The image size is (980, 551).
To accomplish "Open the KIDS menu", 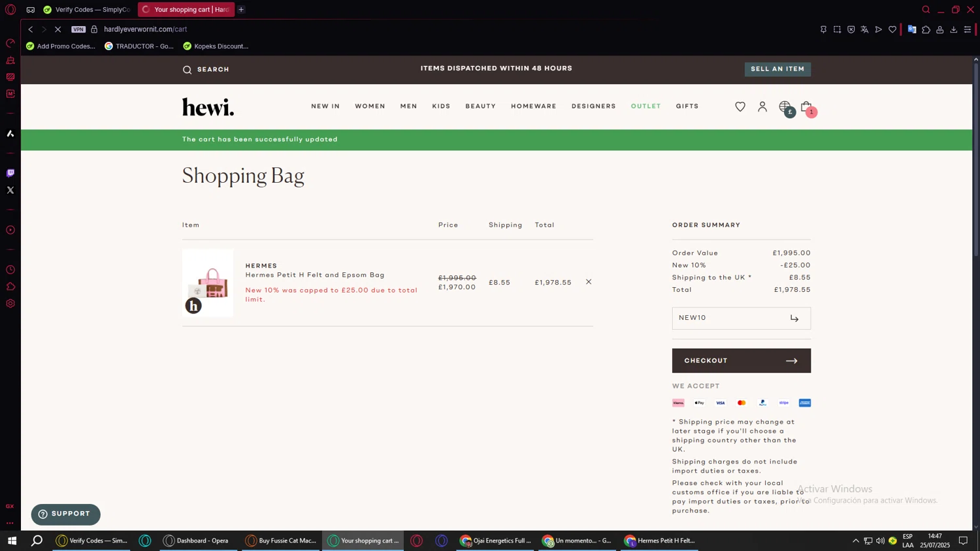I will pos(441,106).
